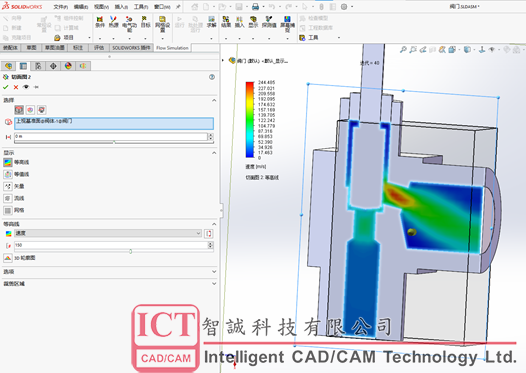Confirm cut plot with green checkmark
This screenshot has height=373, width=526.
click(x=5, y=87)
